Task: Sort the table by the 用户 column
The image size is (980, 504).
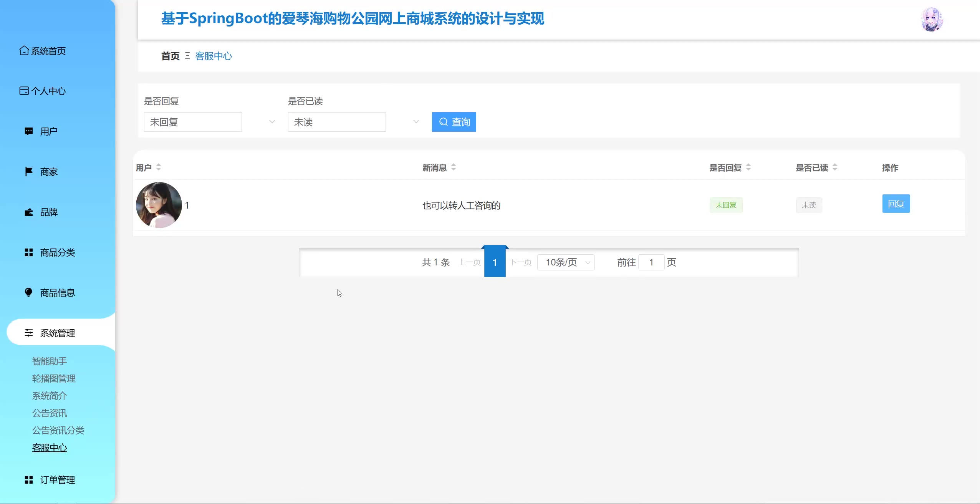Action: (159, 167)
